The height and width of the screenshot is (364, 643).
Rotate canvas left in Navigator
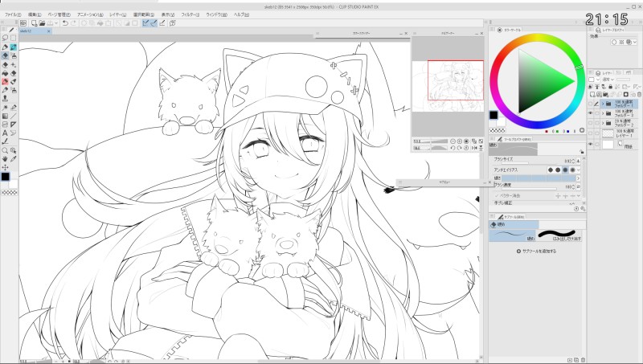[453, 148]
